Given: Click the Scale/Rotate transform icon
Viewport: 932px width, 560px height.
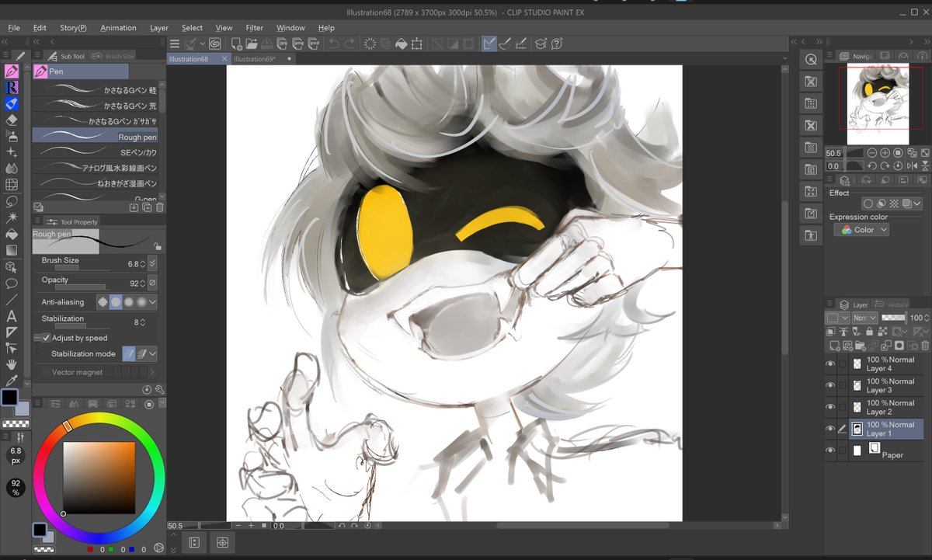Looking at the screenshot, I should tap(417, 44).
